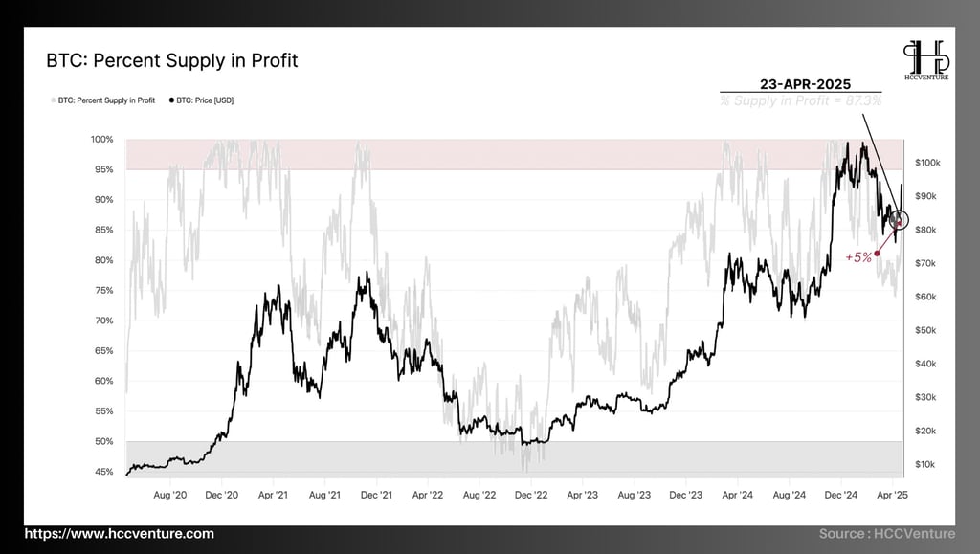The image size is (980, 554).
Task: Select the Aug '20 x-axis label
Action: [x=170, y=495]
